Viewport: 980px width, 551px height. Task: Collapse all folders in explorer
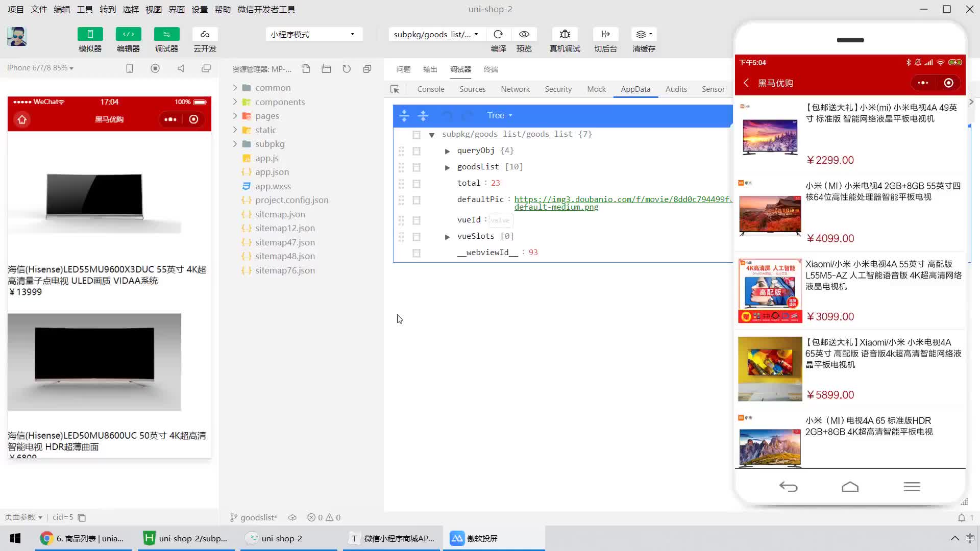click(367, 69)
